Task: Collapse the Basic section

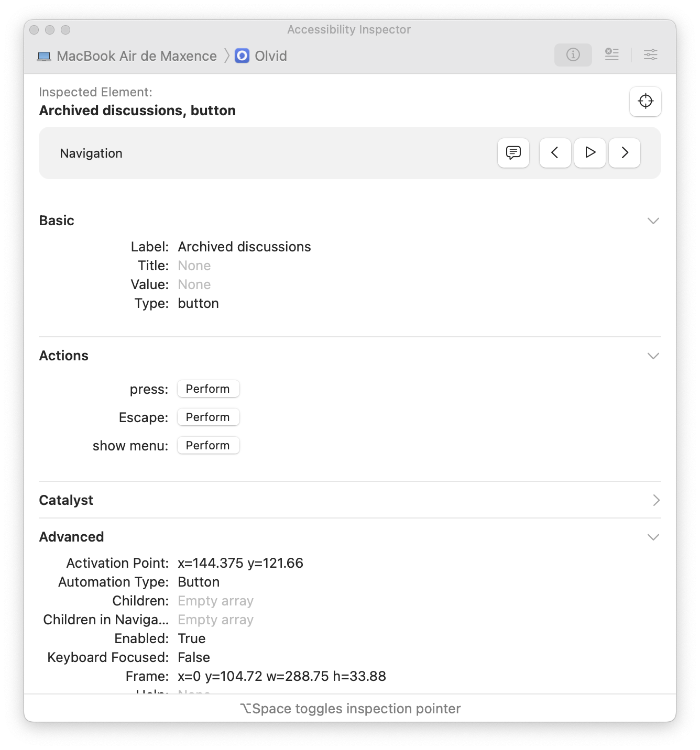Action: tap(653, 220)
